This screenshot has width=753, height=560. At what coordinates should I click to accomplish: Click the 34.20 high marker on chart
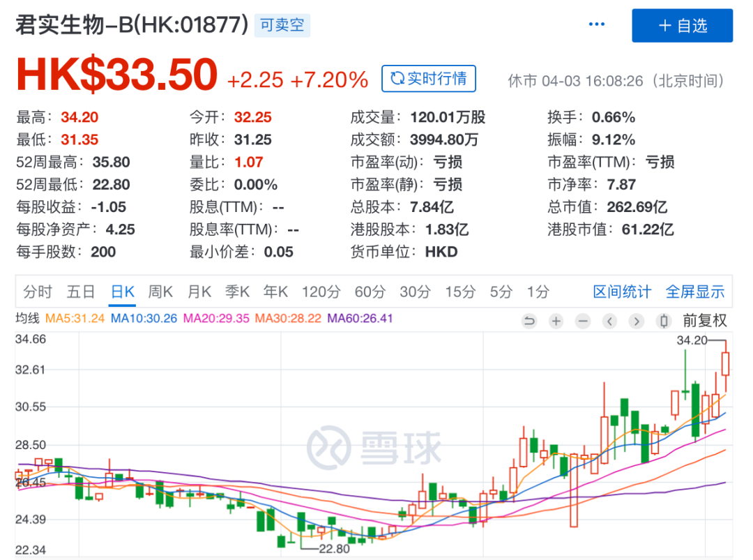coord(692,340)
